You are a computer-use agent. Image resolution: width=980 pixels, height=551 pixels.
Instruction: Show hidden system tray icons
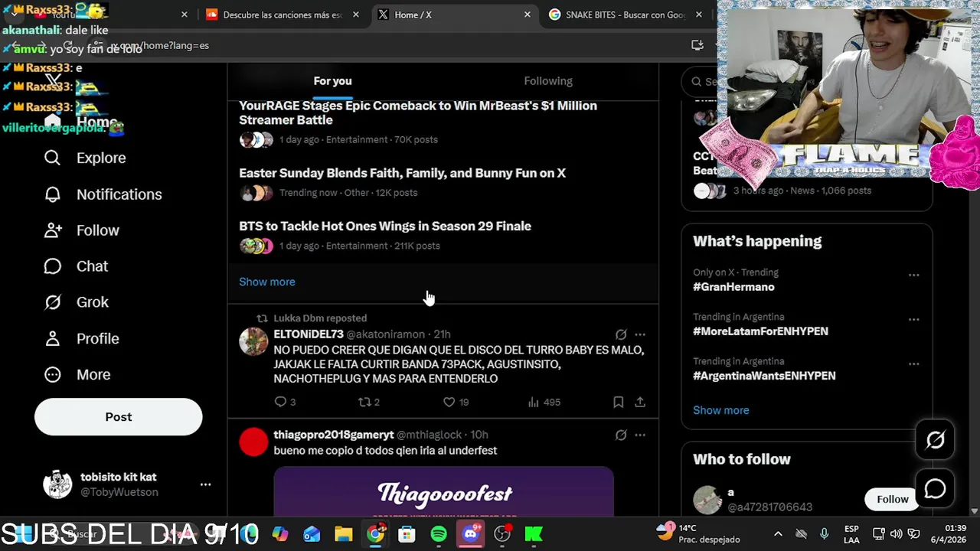(x=778, y=533)
